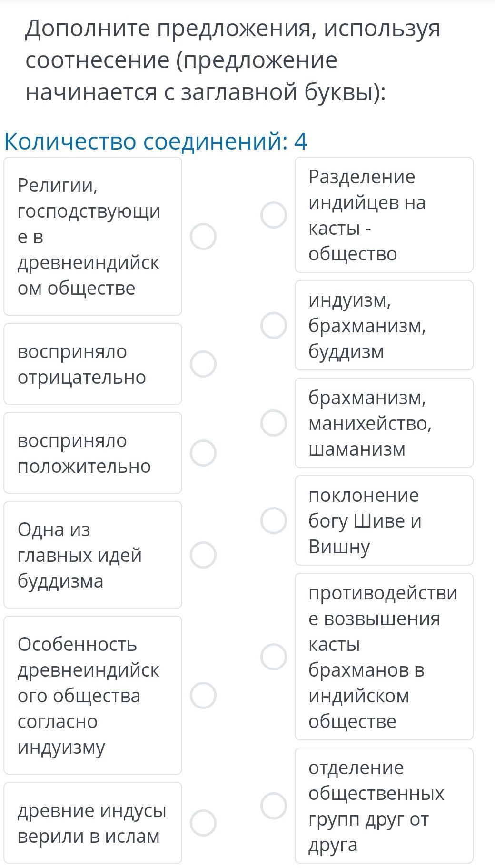Select the circle beside 'восприняло положительно'
Viewport: 495px width, 868px height.
203,453
